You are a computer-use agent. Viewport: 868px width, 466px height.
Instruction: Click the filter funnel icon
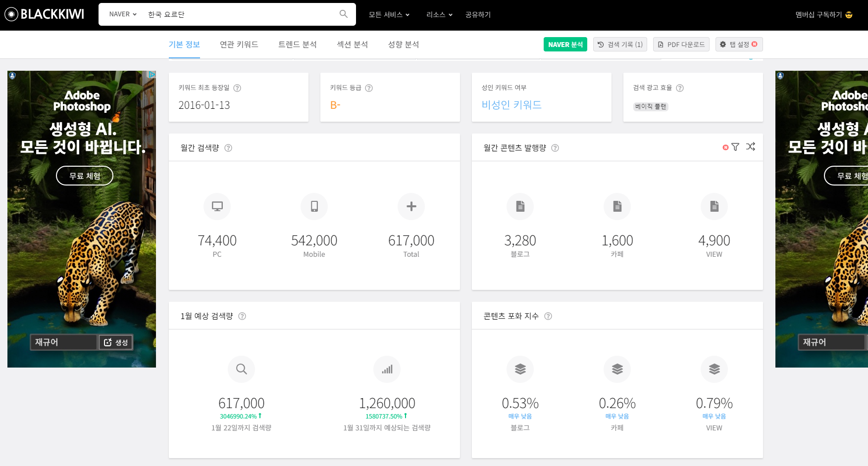click(x=735, y=147)
